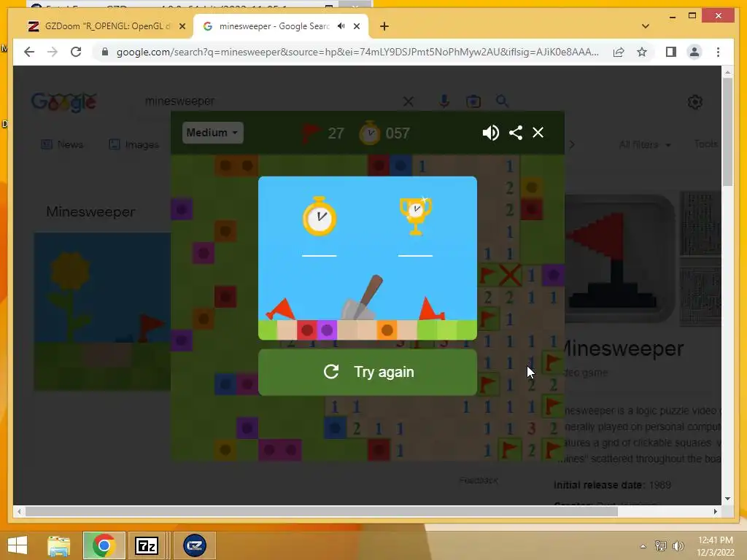This screenshot has width=747, height=560.
Task: Search by image with camera icon
Action: pos(473,101)
